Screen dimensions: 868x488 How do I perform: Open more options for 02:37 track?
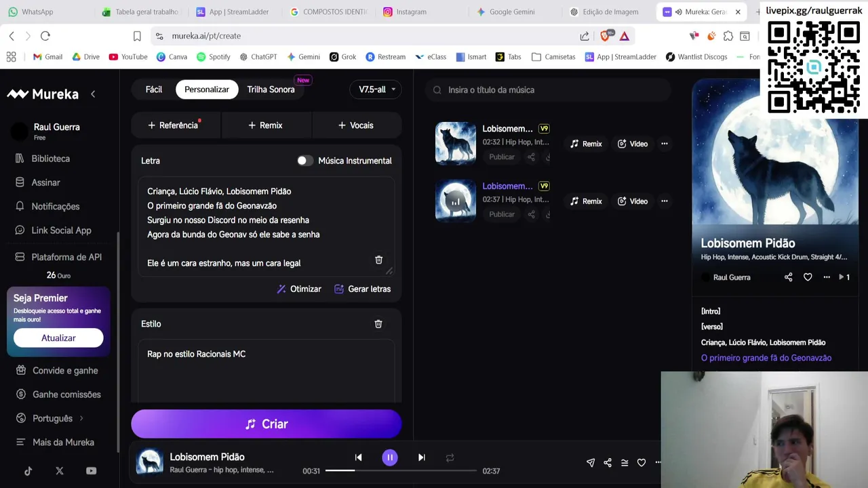[665, 201]
